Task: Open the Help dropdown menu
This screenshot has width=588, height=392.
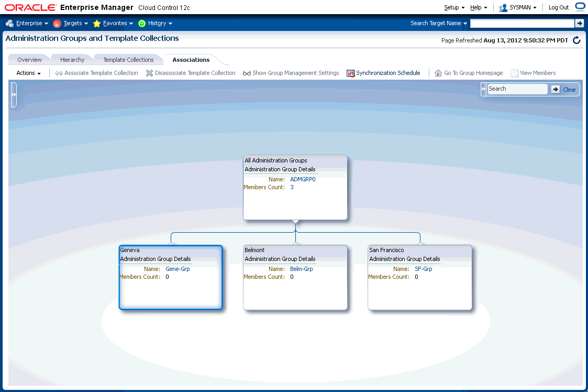Action: pyautogui.click(x=479, y=7)
